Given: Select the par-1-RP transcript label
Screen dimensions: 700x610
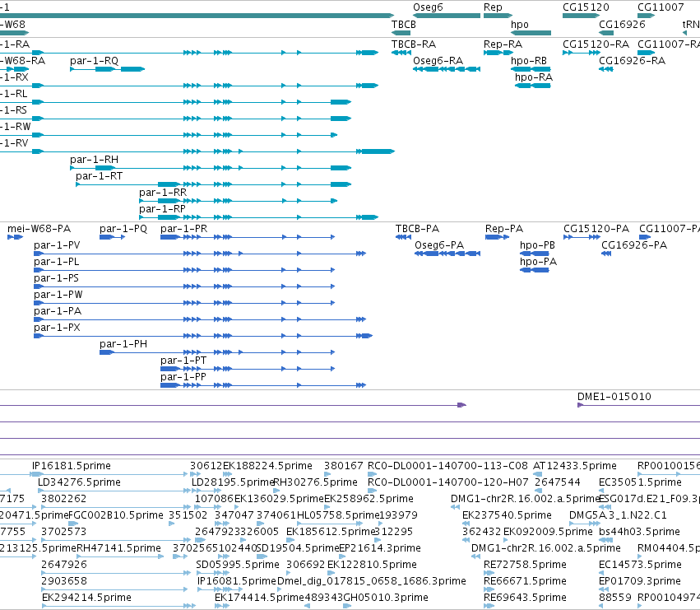Looking at the screenshot, I should click(162, 209).
